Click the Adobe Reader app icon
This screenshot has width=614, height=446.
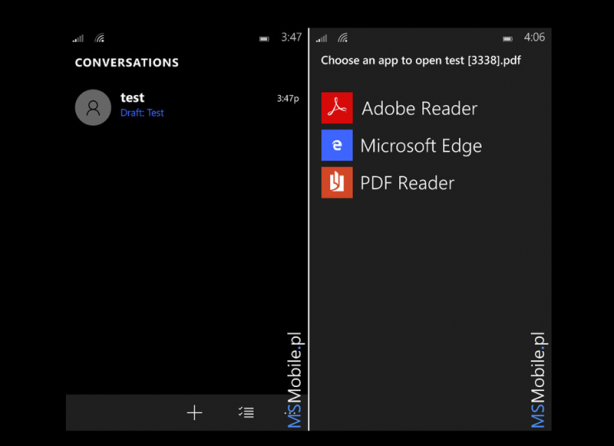tap(337, 108)
